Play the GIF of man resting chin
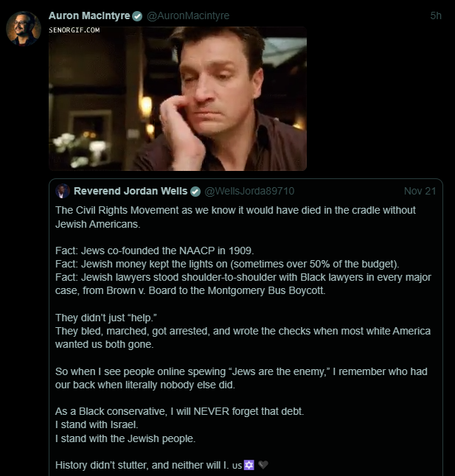This screenshot has height=476, width=455. [x=177, y=99]
